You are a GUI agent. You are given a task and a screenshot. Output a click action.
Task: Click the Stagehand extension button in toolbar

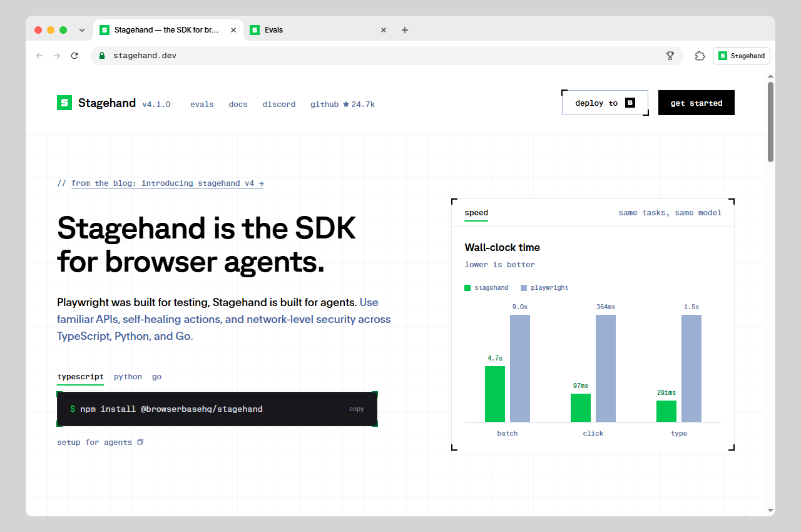[x=742, y=56]
